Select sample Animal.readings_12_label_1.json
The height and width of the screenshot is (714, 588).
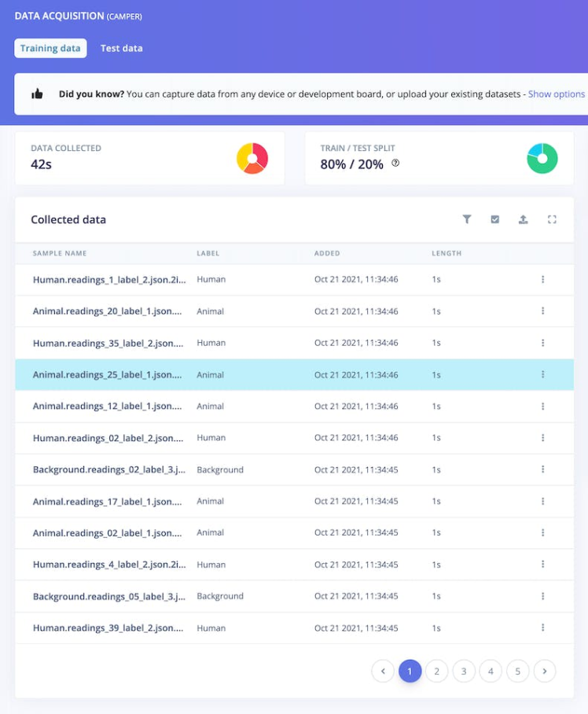click(108, 407)
